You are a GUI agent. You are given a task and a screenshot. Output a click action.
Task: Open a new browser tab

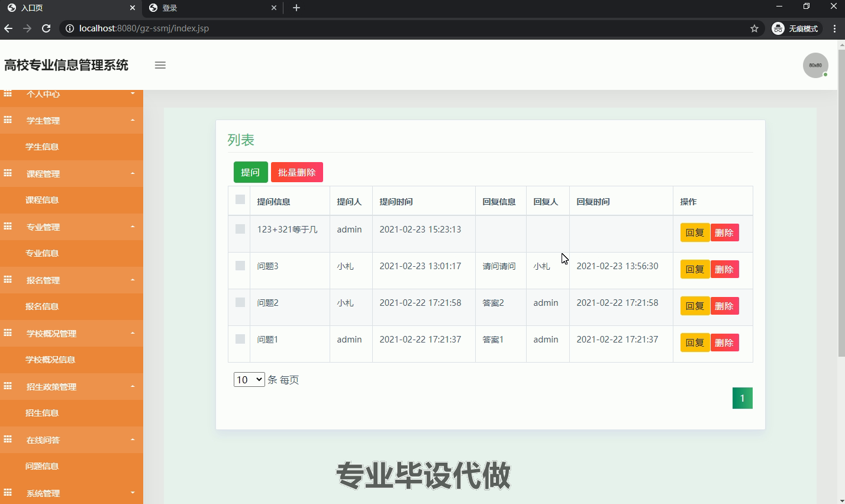coord(296,8)
